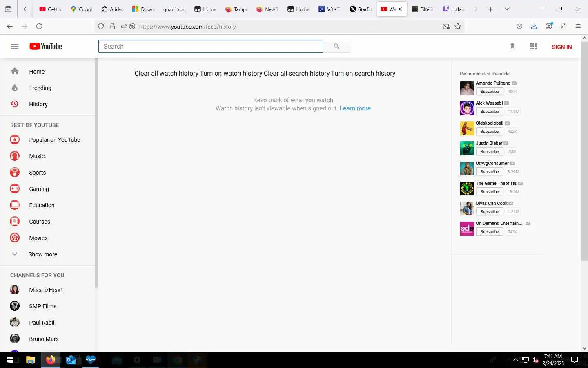Click the SIGN IN button
This screenshot has height=368, width=588.
point(562,47)
